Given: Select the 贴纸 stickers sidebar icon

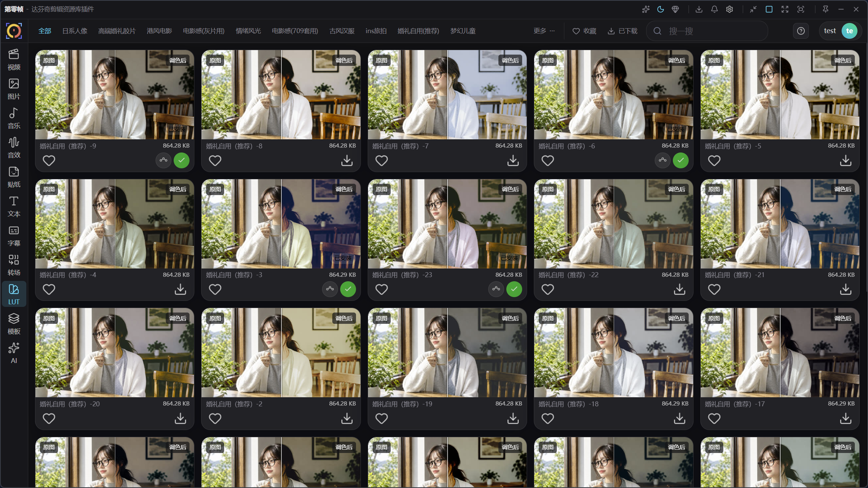Looking at the screenshot, I should (14, 177).
